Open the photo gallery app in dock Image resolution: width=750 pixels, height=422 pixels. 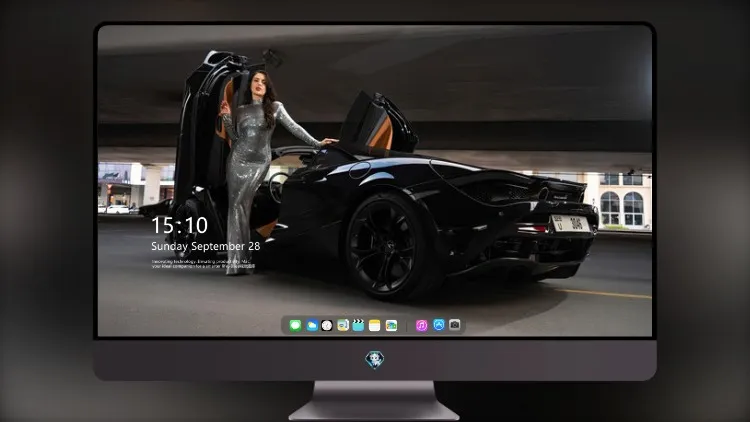coord(391,325)
